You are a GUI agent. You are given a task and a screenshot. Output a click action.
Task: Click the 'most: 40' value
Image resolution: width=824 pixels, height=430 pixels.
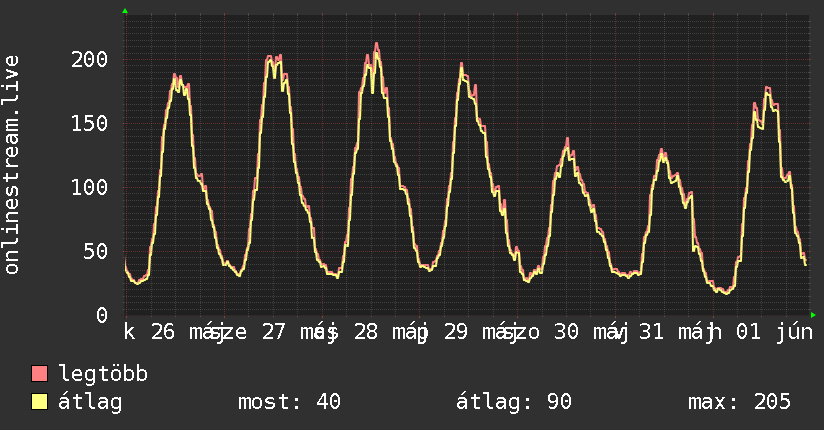coord(289,402)
